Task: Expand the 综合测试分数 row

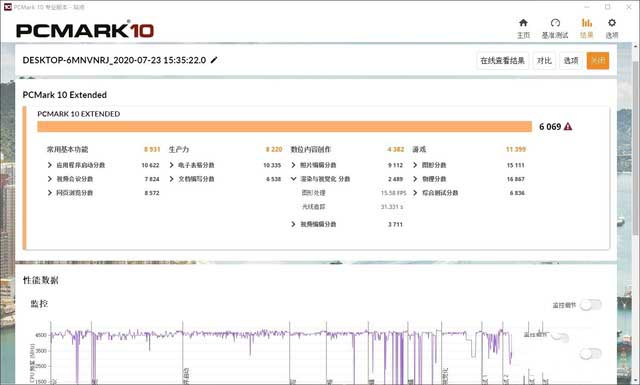Action: coord(415,193)
